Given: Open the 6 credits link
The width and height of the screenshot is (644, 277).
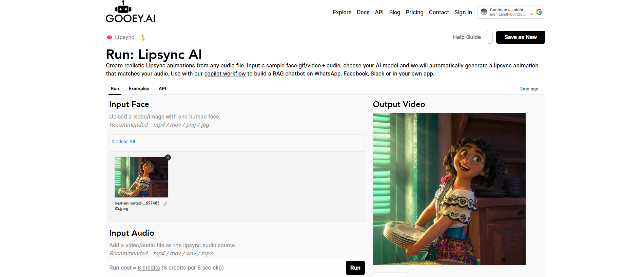Looking at the screenshot, I should point(149,268).
